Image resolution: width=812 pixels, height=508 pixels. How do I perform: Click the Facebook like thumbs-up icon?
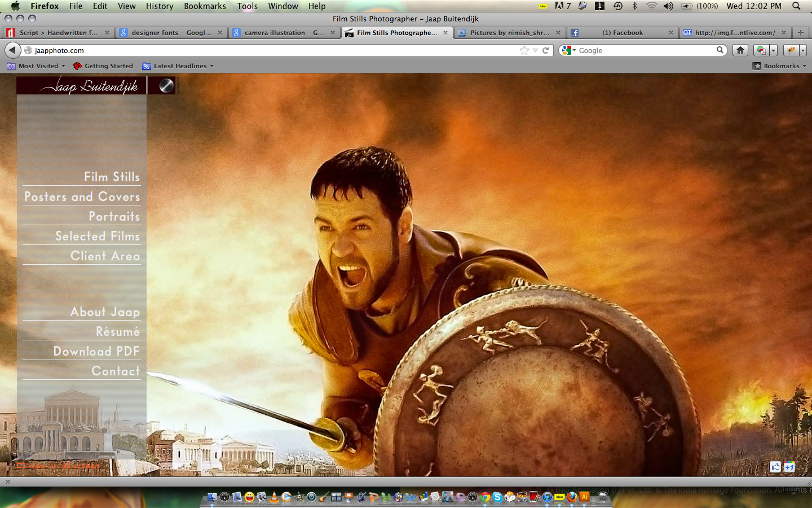775,467
